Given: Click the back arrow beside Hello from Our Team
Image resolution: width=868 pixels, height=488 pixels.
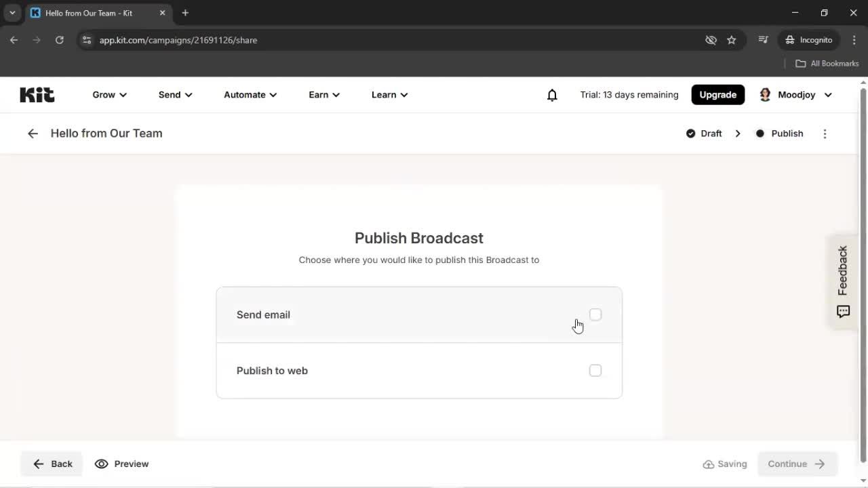Looking at the screenshot, I should pos(33,134).
